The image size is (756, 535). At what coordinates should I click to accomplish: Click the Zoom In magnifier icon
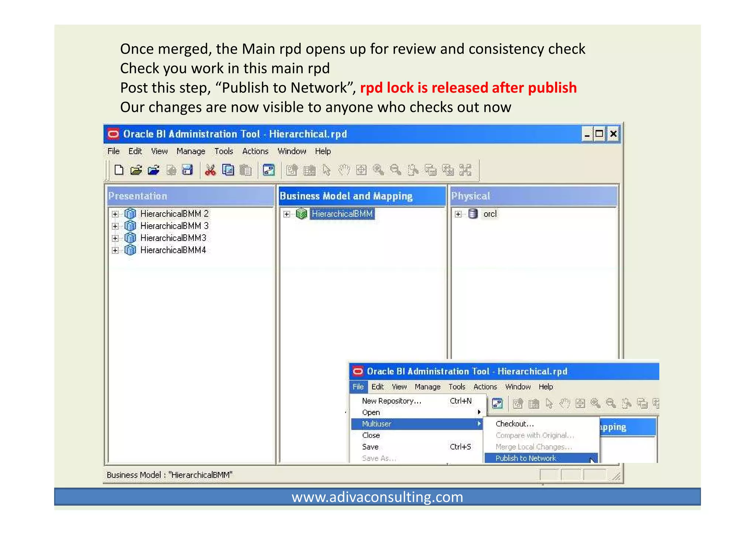378,170
